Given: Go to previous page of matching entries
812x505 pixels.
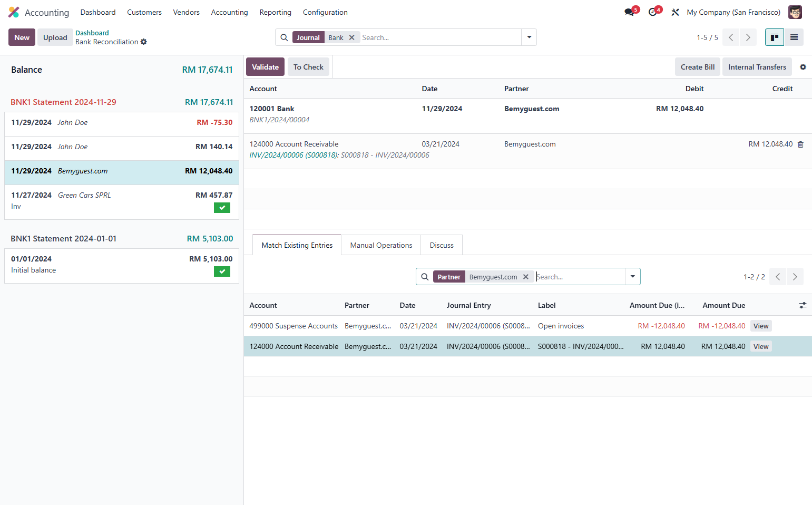Looking at the screenshot, I should tap(778, 277).
